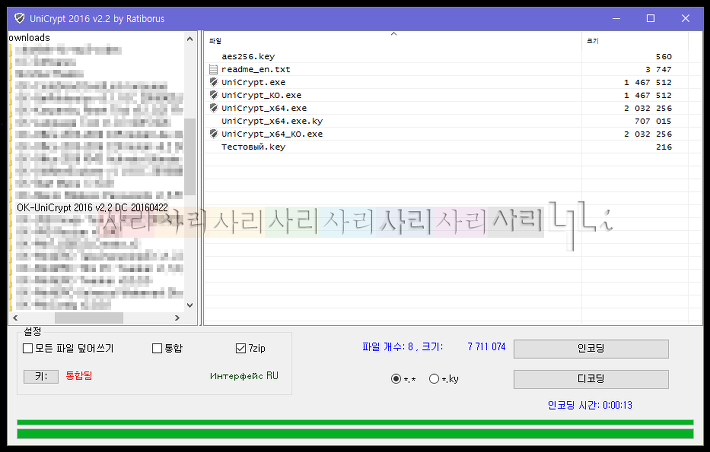Image resolution: width=710 pixels, height=452 pixels.
Task: Click the UniCrypt_x64_KO.exe shield icon
Action: pyautogui.click(x=214, y=134)
